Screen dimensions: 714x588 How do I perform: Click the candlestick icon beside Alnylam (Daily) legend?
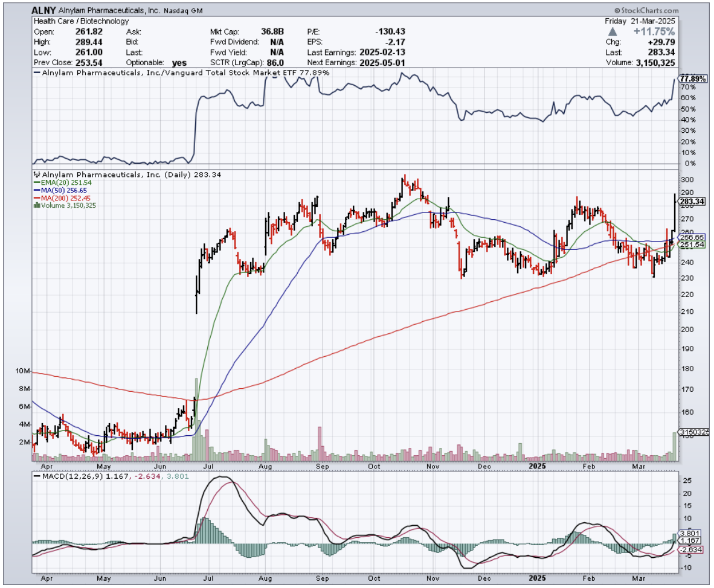click(x=36, y=174)
